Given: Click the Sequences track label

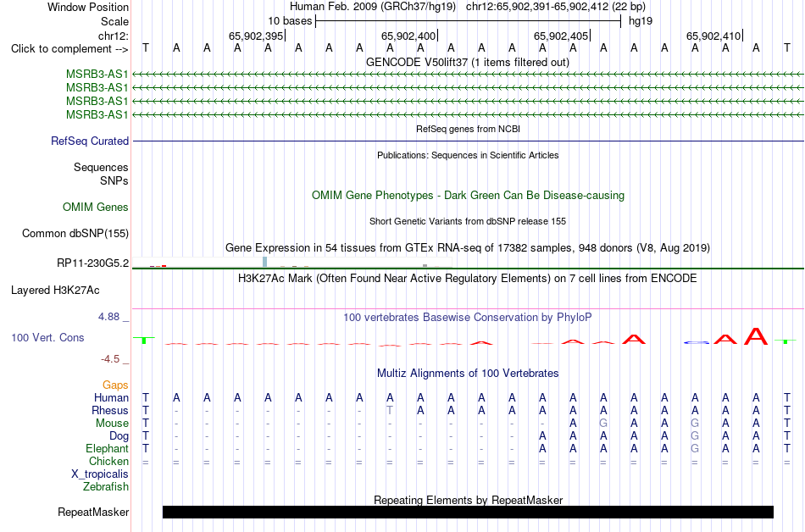Looking at the screenshot, I should tap(101, 167).
